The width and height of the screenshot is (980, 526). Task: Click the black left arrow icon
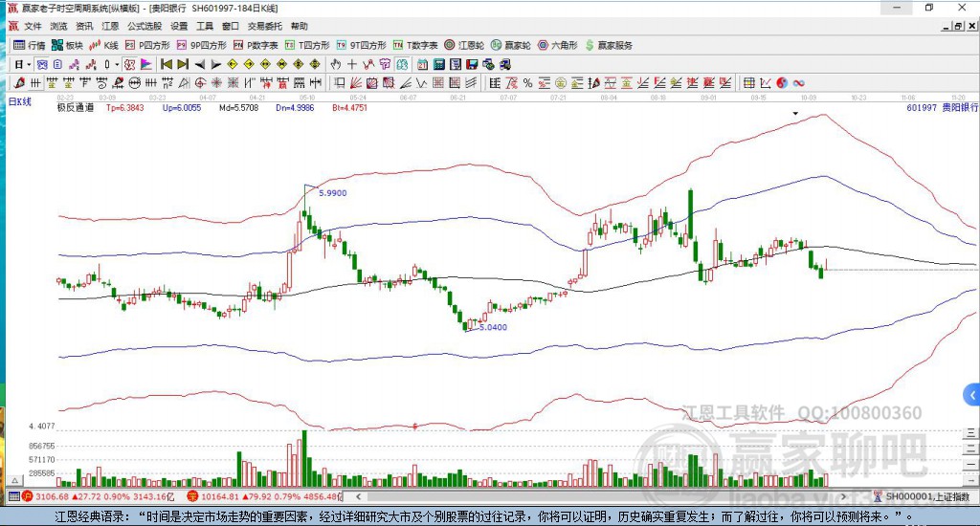(x=199, y=64)
